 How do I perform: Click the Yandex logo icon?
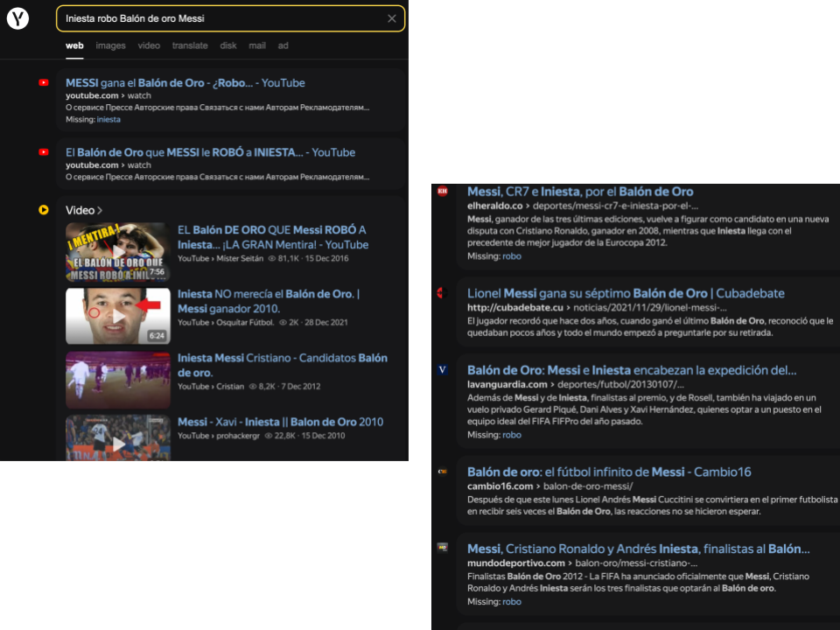point(17,18)
